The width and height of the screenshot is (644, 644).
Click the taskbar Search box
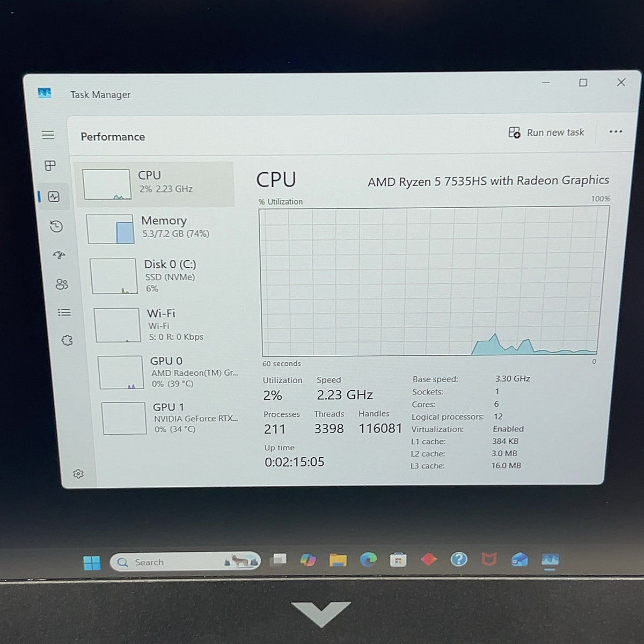point(185,562)
